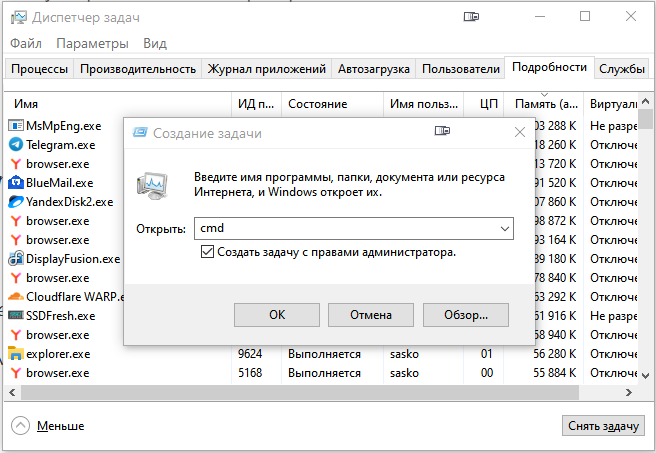Image resolution: width=656 pixels, height=453 pixels.
Task: Switch to the Производительность tab
Action: tap(138, 69)
